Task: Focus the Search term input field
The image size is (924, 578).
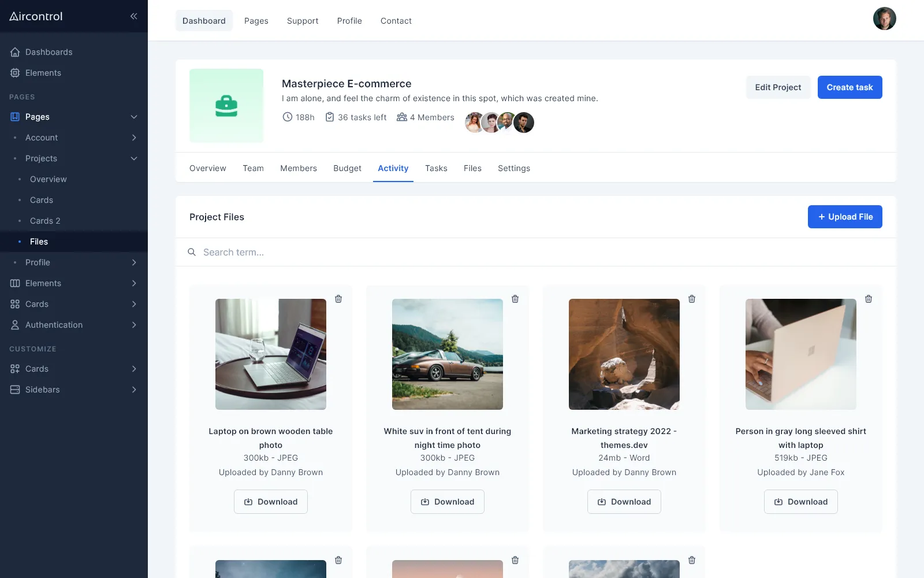Action: pos(536,252)
